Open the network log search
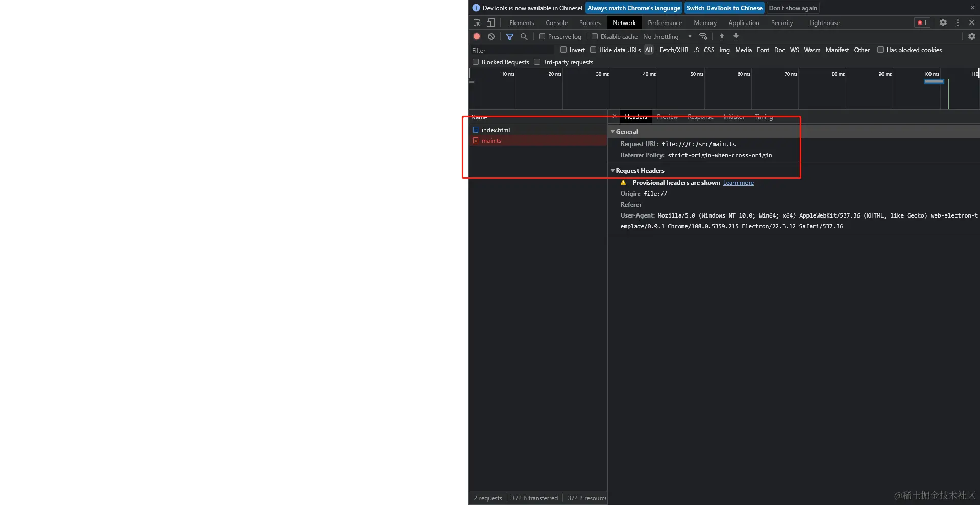The image size is (980, 505). [524, 36]
